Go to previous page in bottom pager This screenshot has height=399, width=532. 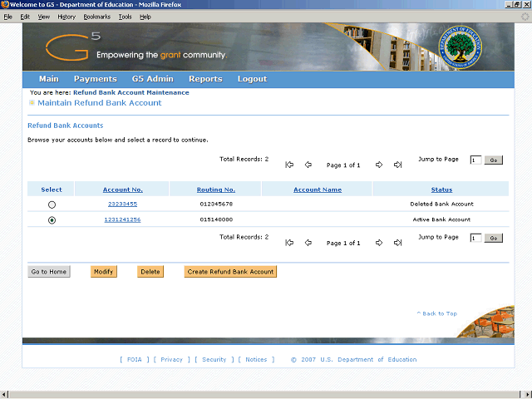308,243
